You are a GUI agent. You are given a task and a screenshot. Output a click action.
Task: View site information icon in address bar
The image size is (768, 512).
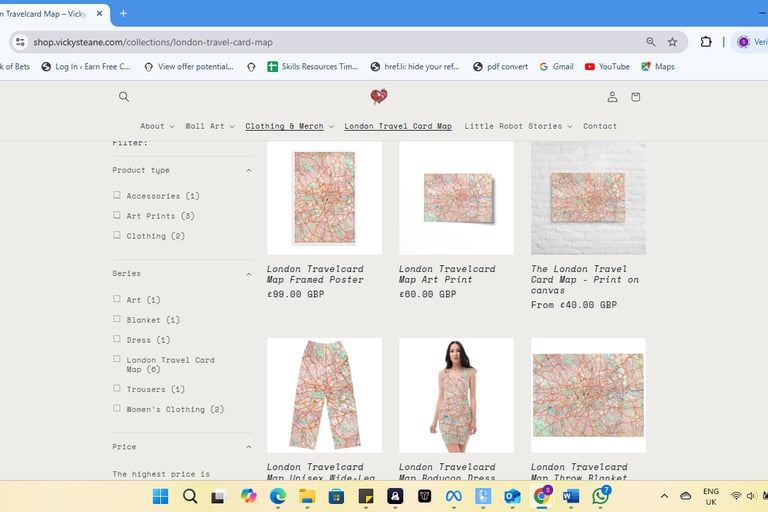click(x=20, y=42)
